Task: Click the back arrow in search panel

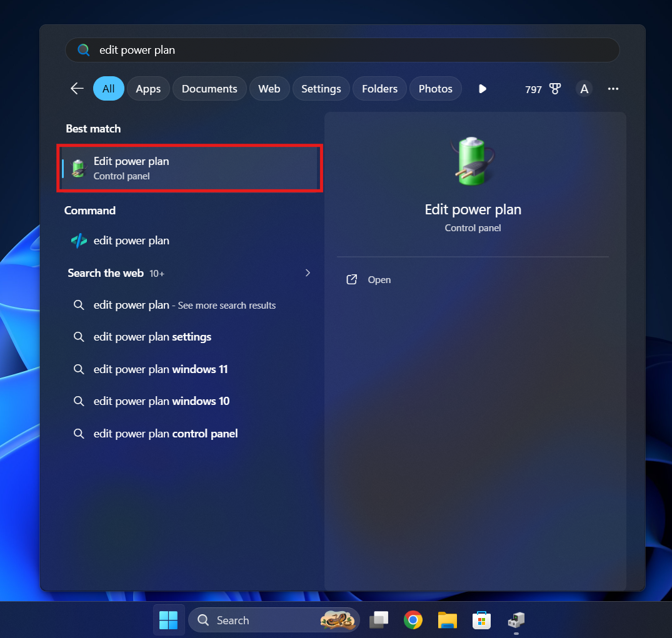Action: tap(77, 89)
